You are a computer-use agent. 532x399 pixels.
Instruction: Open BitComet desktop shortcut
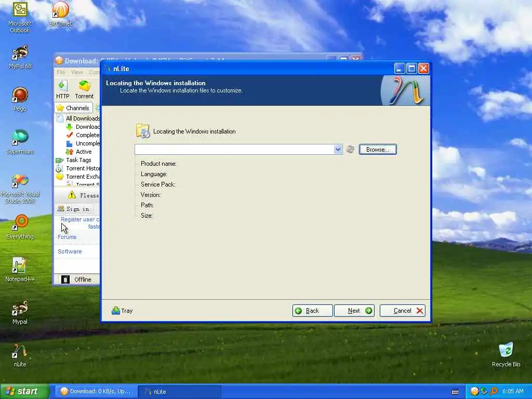click(x=60, y=14)
